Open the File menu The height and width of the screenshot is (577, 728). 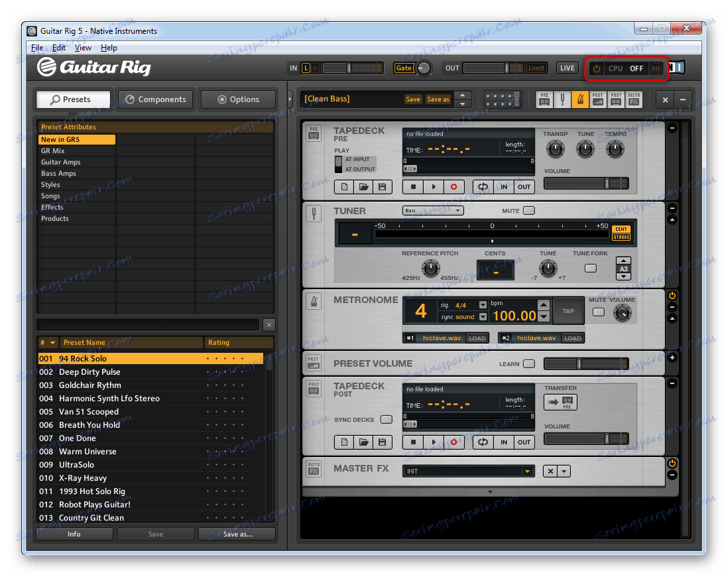[37, 48]
